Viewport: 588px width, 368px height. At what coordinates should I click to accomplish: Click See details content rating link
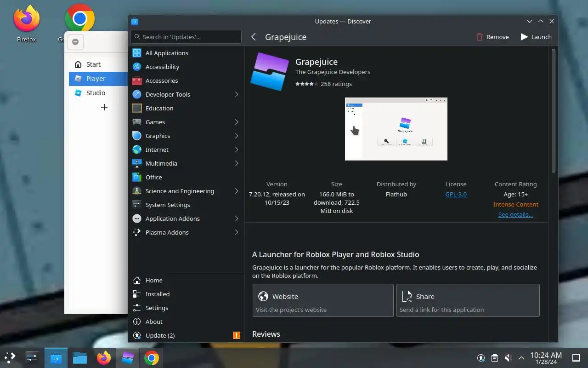click(515, 214)
